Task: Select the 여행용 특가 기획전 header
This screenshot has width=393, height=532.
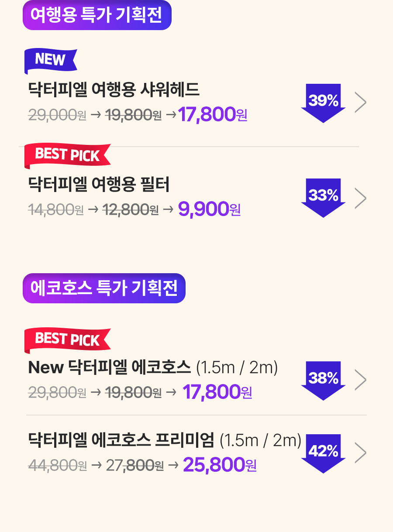Action: [97, 15]
